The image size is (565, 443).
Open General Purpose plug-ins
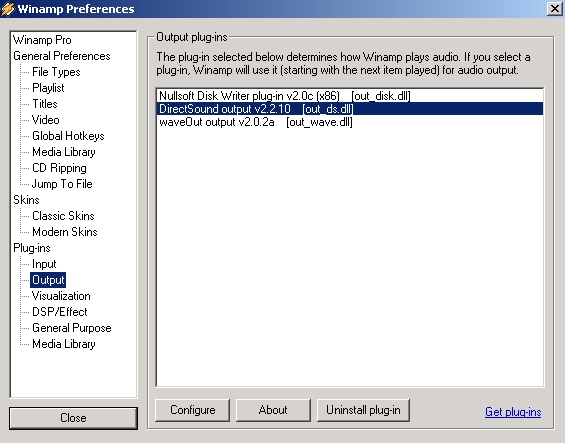tap(72, 328)
